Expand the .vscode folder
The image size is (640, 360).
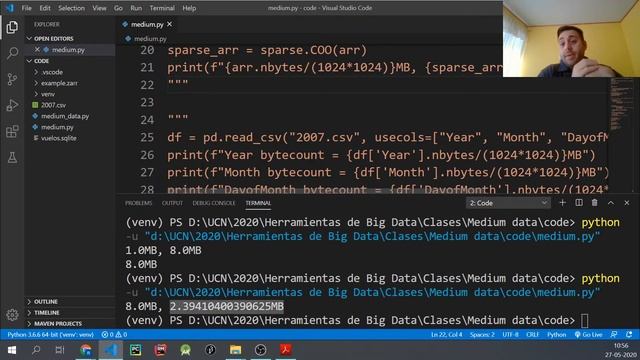(x=69, y=72)
